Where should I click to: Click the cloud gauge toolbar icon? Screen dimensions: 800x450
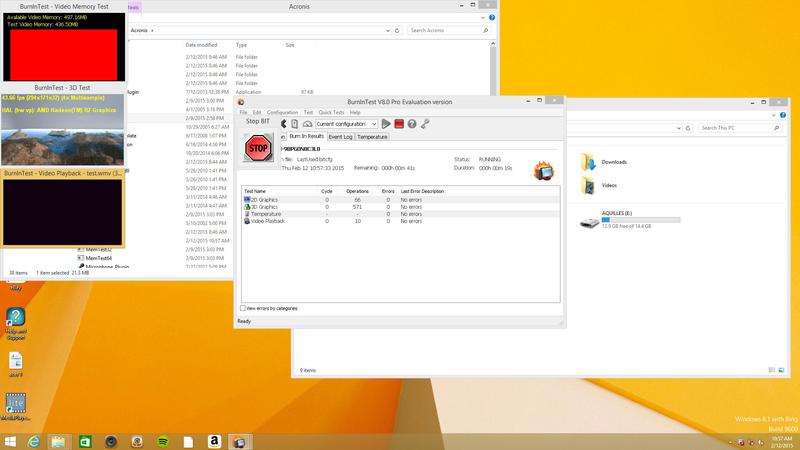click(x=307, y=124)
